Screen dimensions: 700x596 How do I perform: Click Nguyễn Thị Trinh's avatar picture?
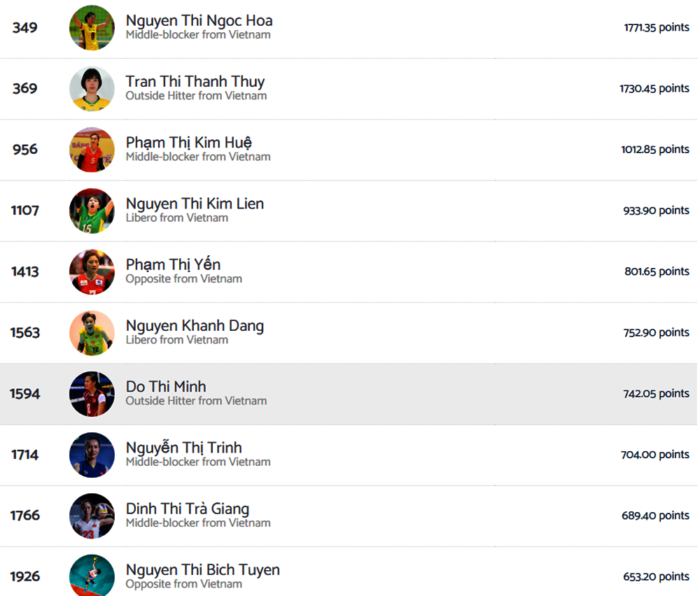[92, 455]
